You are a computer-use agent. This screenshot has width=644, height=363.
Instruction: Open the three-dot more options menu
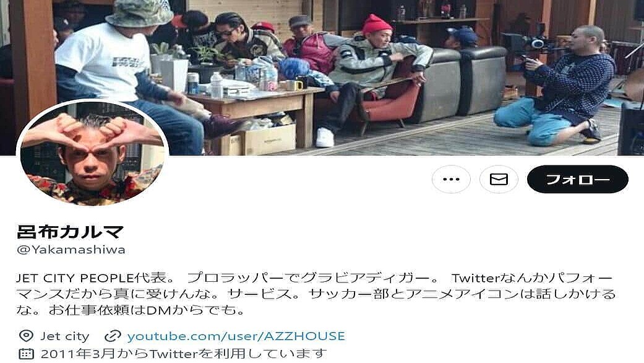click(x=451, y=179)
